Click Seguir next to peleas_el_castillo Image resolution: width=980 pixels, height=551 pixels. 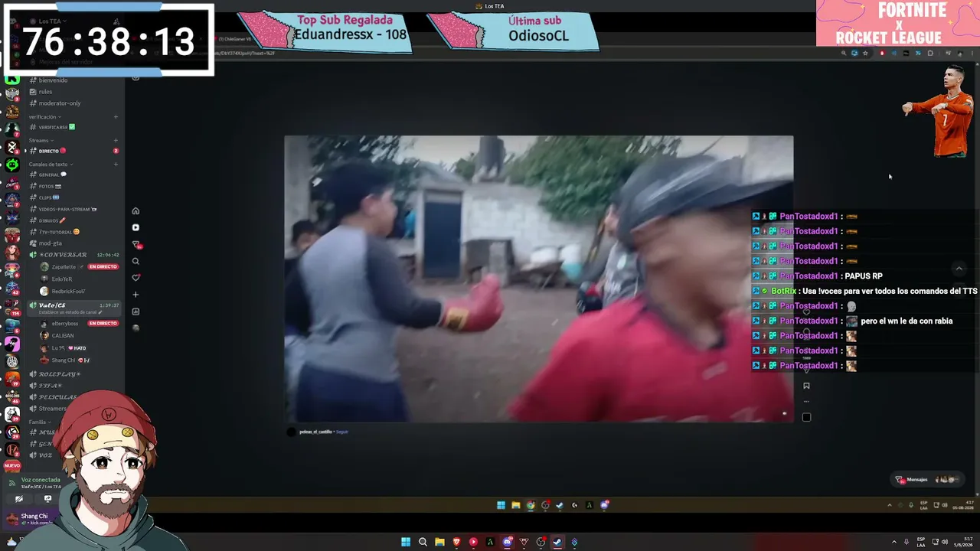tap(342, 432)
